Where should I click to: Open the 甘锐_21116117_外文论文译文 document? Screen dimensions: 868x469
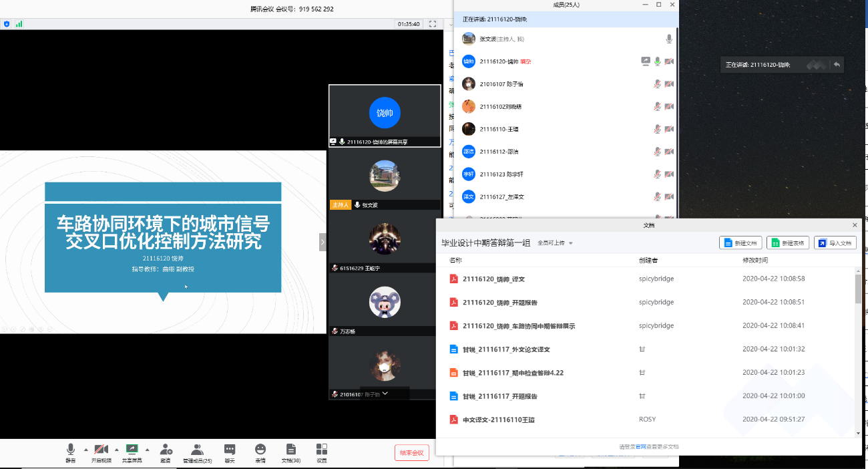(505, 349)
